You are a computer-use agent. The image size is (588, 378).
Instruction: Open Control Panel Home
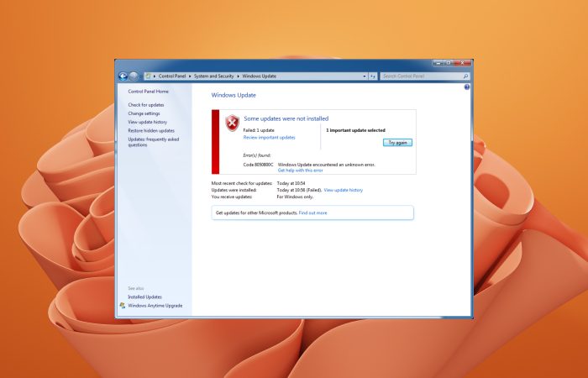pyautogui.click(x=148, y=92)
